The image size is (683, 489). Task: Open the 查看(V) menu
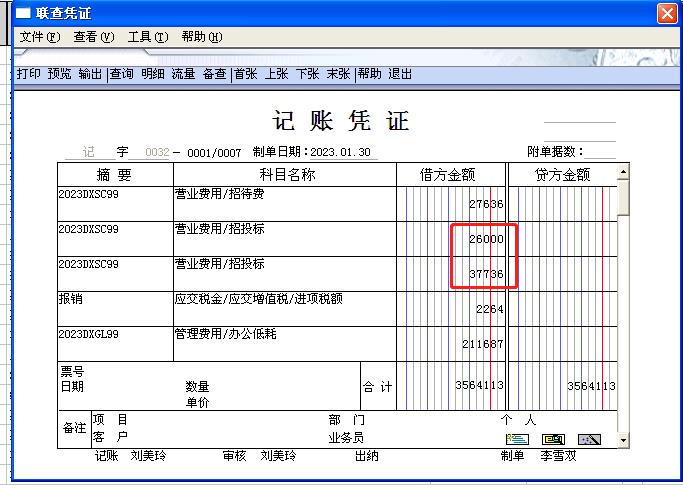[94, 37]
